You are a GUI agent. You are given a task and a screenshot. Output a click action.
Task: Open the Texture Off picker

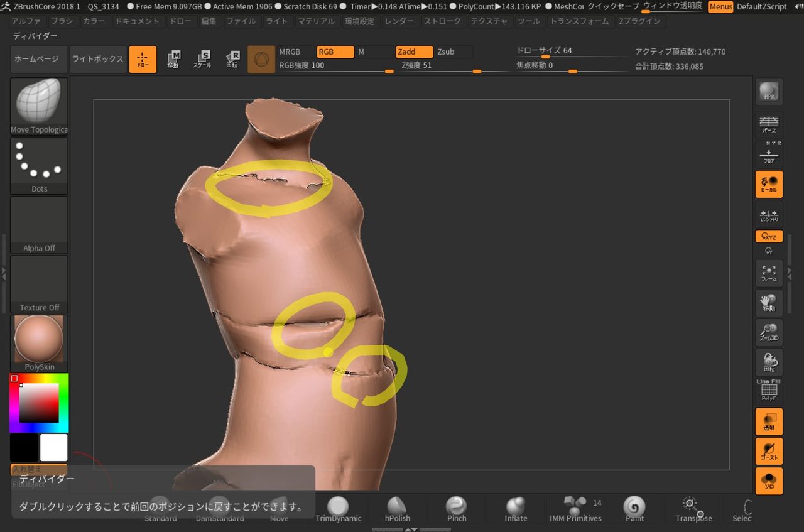click(x=39, y=284)
